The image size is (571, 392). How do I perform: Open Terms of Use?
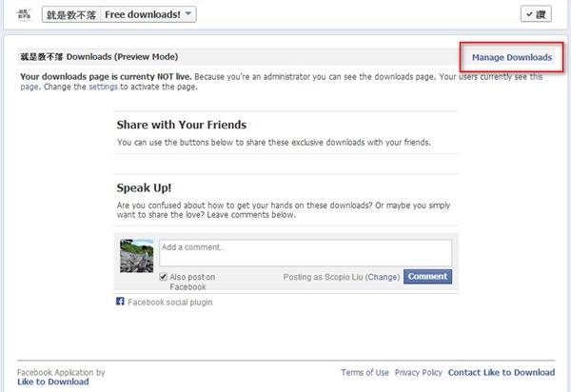(364, 373)
